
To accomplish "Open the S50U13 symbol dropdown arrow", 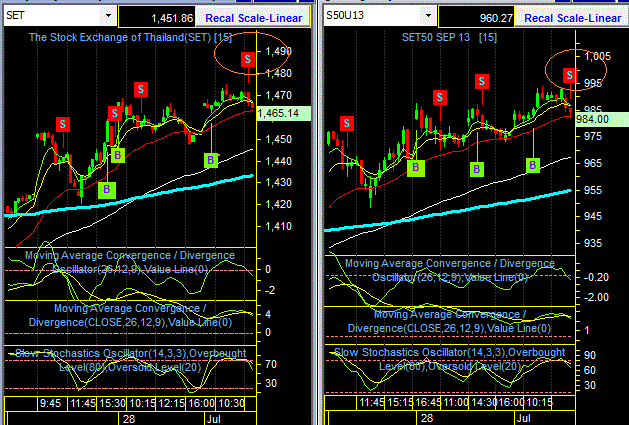I will click(x=428, y=16).
